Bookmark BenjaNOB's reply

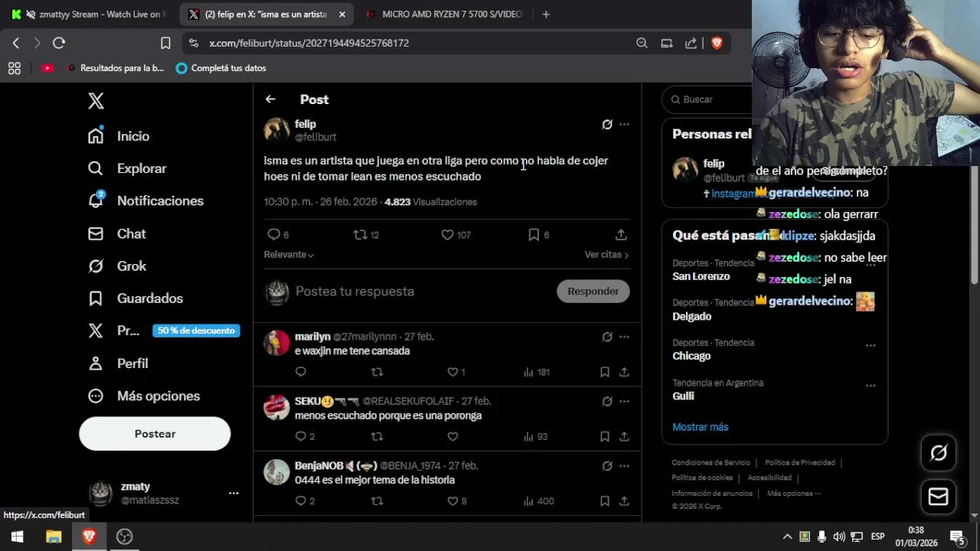pyautogui.click(x=605, y=501)
